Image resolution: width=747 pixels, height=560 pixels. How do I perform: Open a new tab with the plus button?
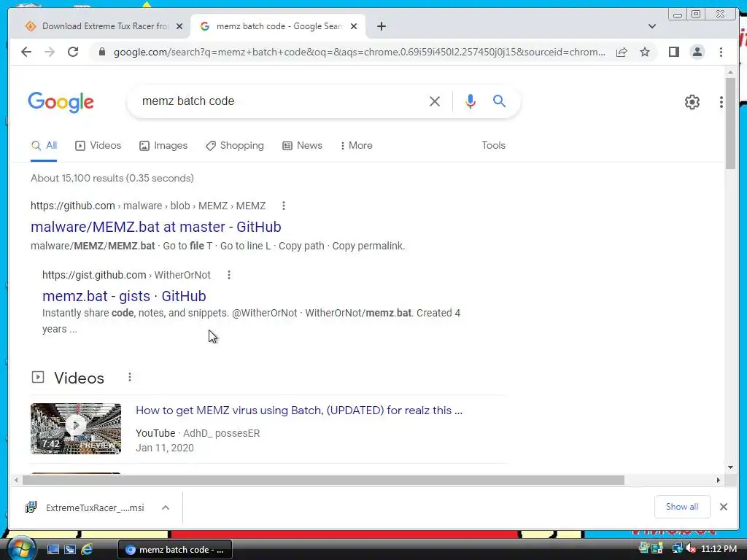coord(381,26)
